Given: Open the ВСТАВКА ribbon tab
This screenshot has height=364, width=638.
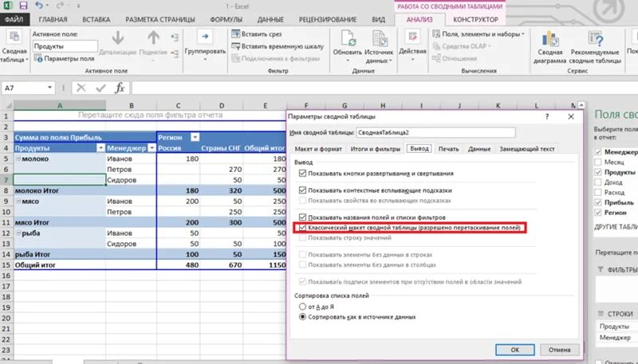Looking at the screenshot, I should point(96,19).
